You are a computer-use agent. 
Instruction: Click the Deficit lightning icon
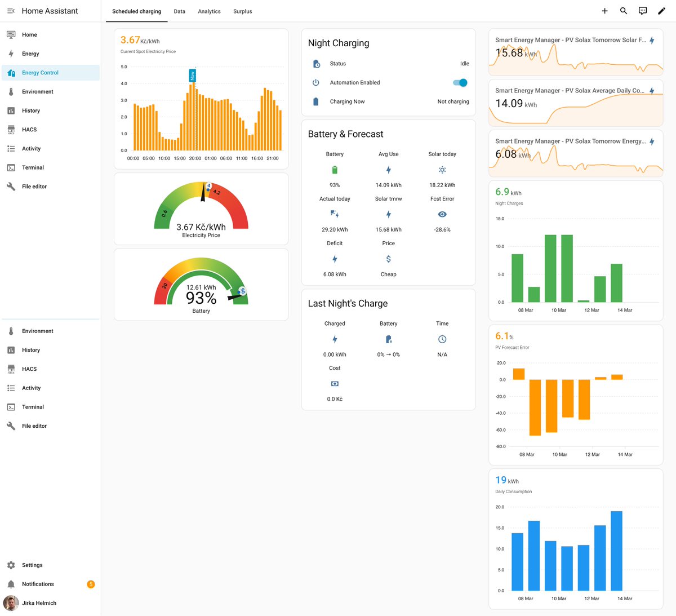click(x=335, y=259)
